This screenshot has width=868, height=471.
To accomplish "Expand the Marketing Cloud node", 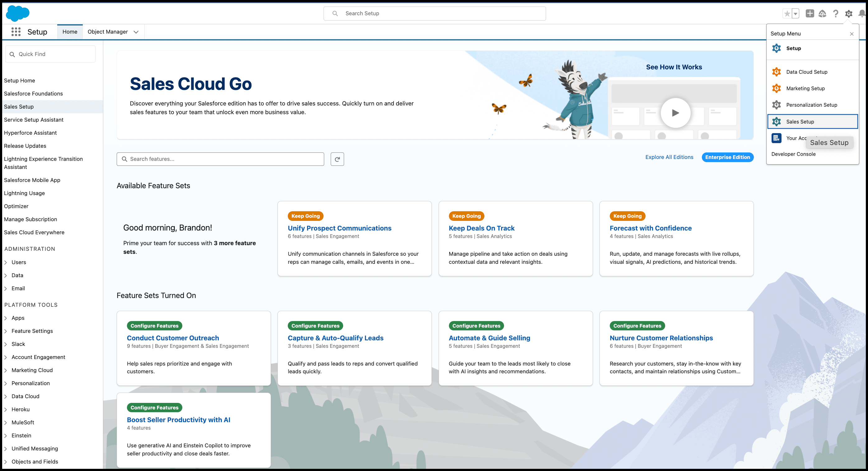I will coord(6,370).
